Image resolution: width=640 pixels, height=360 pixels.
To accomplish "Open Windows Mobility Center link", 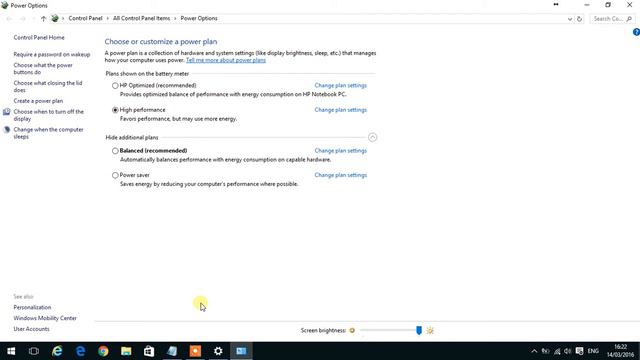I will tap(45, 318).
